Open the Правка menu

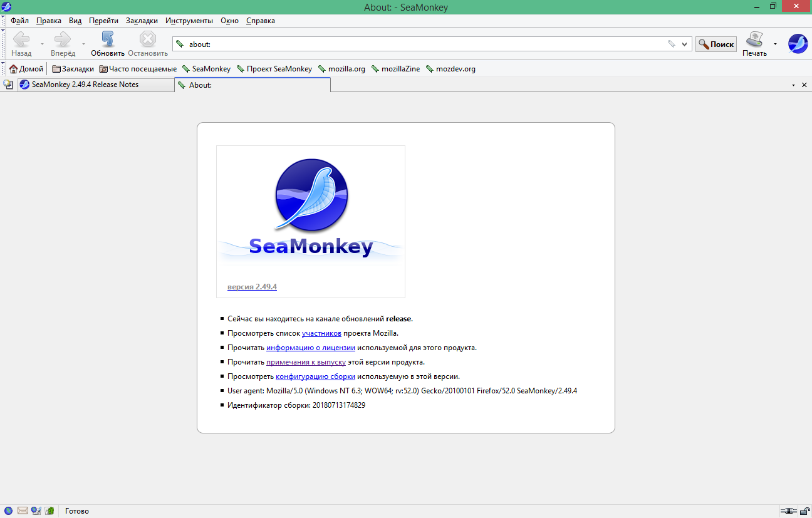[x=48, y=21]
